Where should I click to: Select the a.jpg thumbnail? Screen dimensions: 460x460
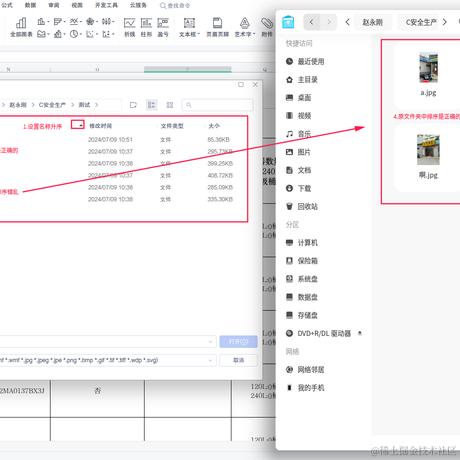428,68
